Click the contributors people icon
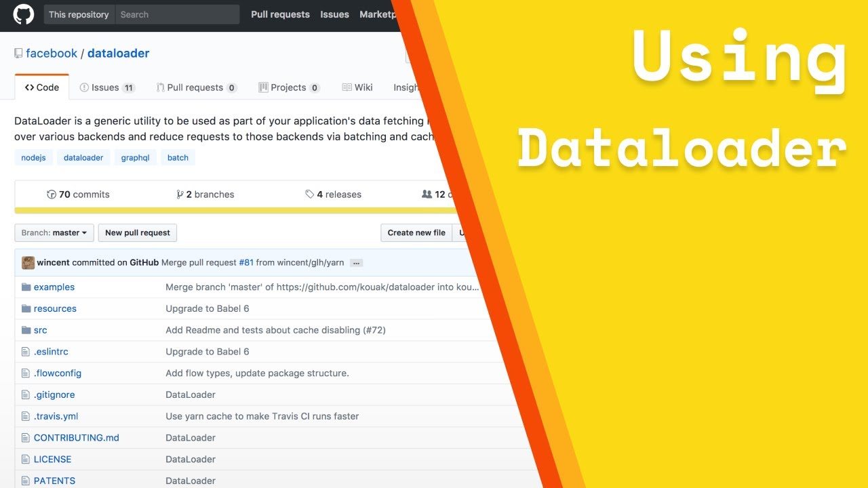This screenshot has width=868, height=488. 427,195
